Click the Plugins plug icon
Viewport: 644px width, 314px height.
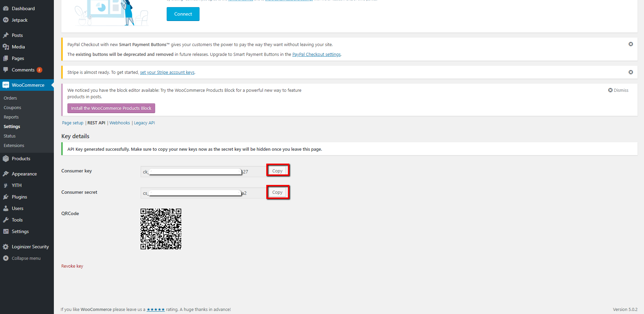tap(6, 197)
